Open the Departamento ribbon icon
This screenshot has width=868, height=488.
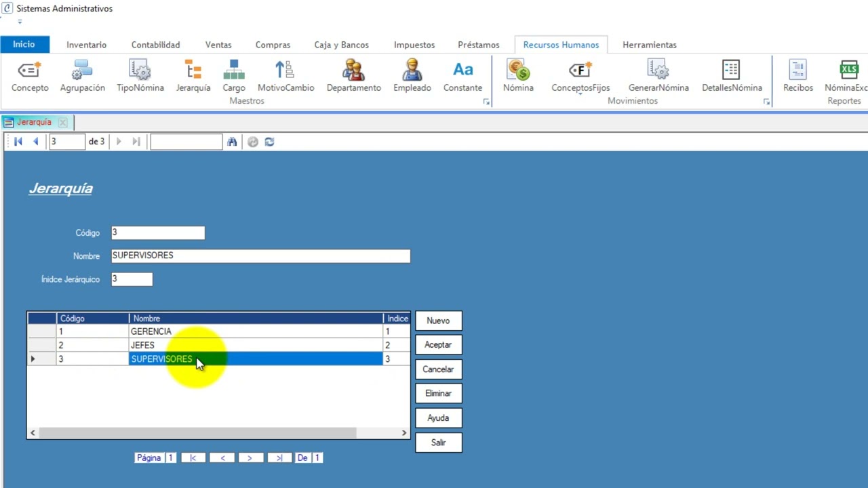pyautogui.click(x=353, y=76)
